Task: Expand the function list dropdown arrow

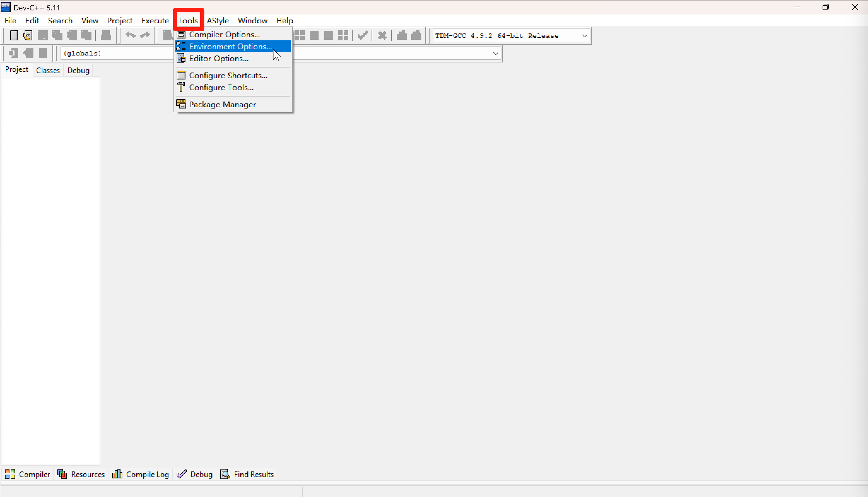Action: click(495, 53)
